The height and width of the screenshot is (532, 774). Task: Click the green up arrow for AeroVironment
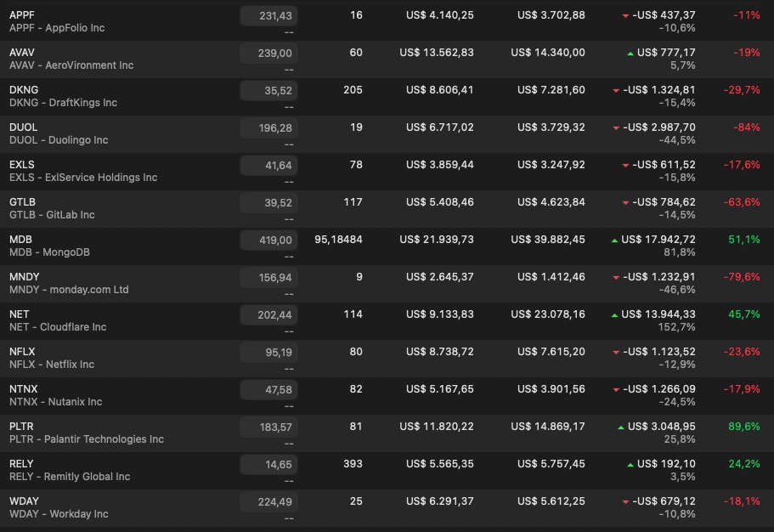point(630,54)
